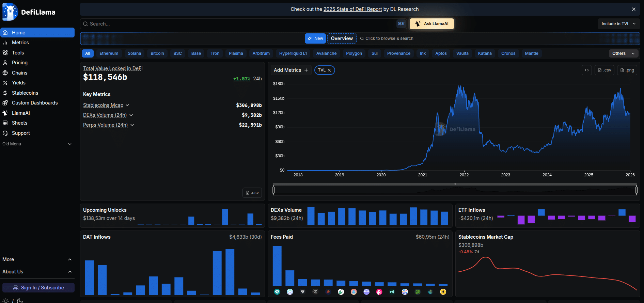Download chart data as .csv
This screenshot has width=644, height=303.
604,70
